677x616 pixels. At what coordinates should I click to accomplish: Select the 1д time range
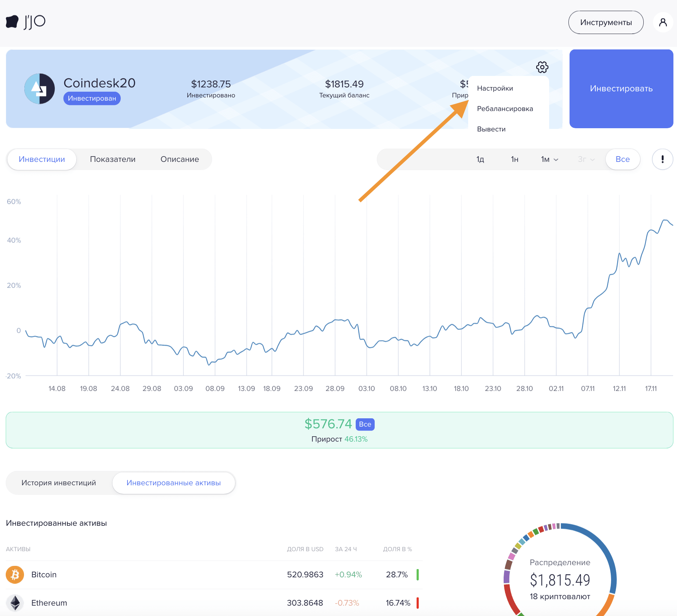click(x=480, y=159)
